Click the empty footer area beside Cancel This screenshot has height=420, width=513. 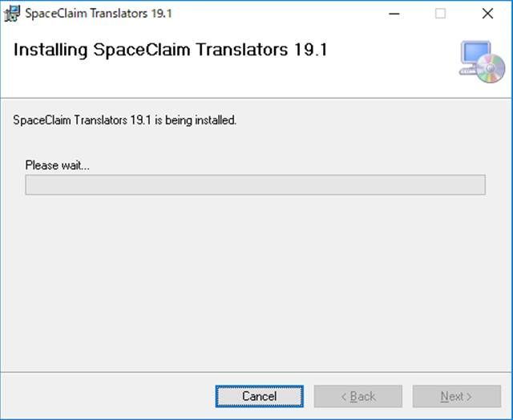[108, 397]
